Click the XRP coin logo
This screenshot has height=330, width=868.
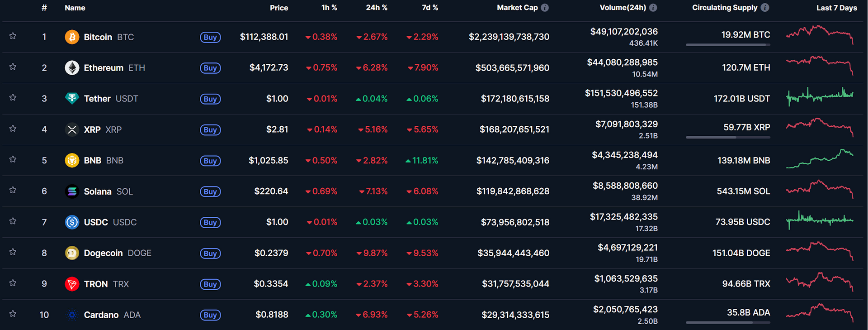tap(72, 129)
